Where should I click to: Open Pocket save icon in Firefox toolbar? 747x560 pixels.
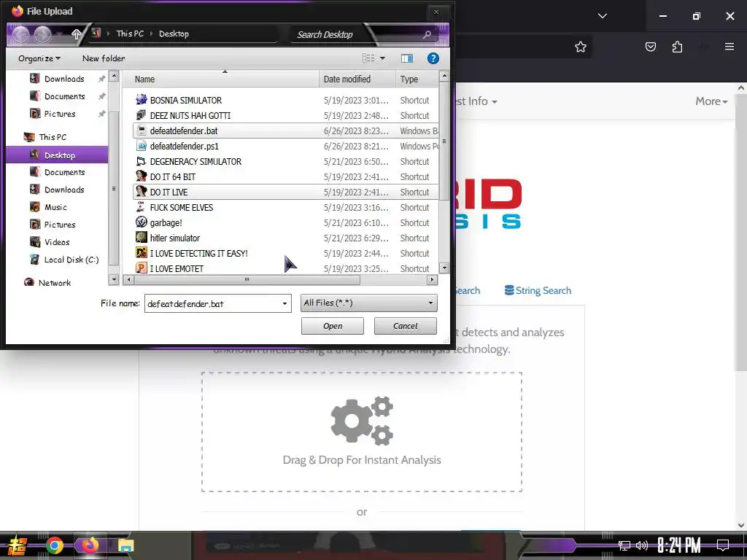(650, 47)
